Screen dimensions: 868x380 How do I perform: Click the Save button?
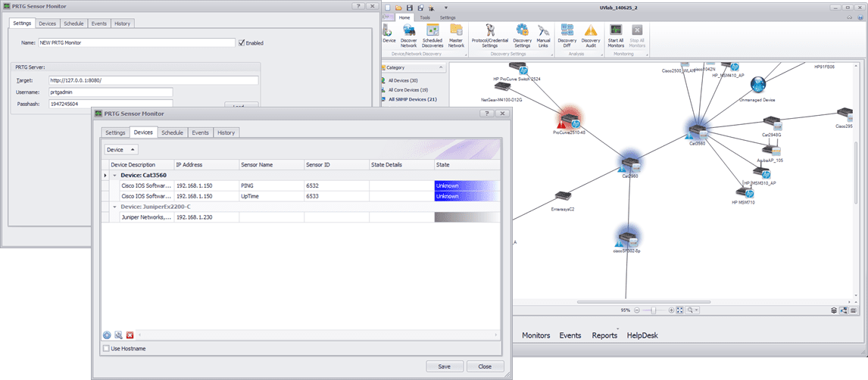pyautogui.click(x=444, y=366)
